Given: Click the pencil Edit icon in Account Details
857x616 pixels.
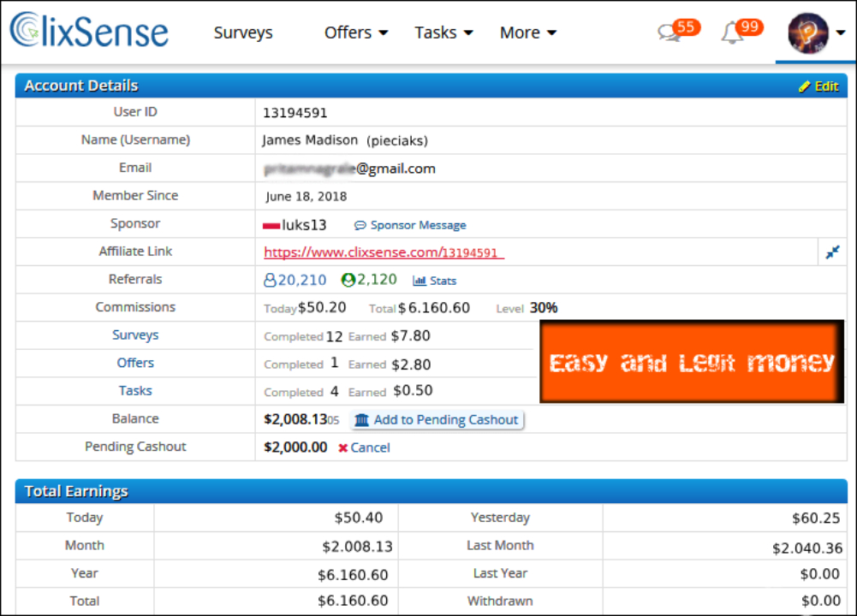Looking at the screenshot, I should pos(804,86).
